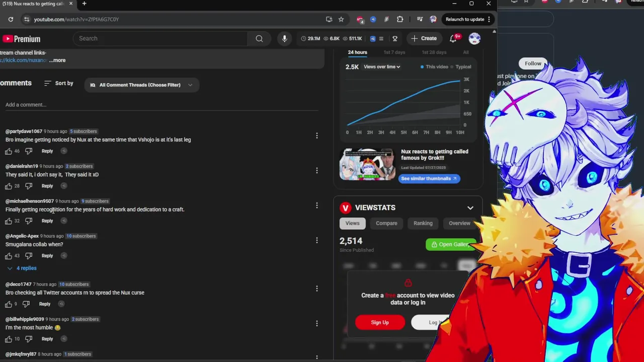Image resolution: width=644 pixels, height=362 pixels.
Task: Click the vidIQ extension icon in Chrome toolbar
Action: click(x=373, y=19)
